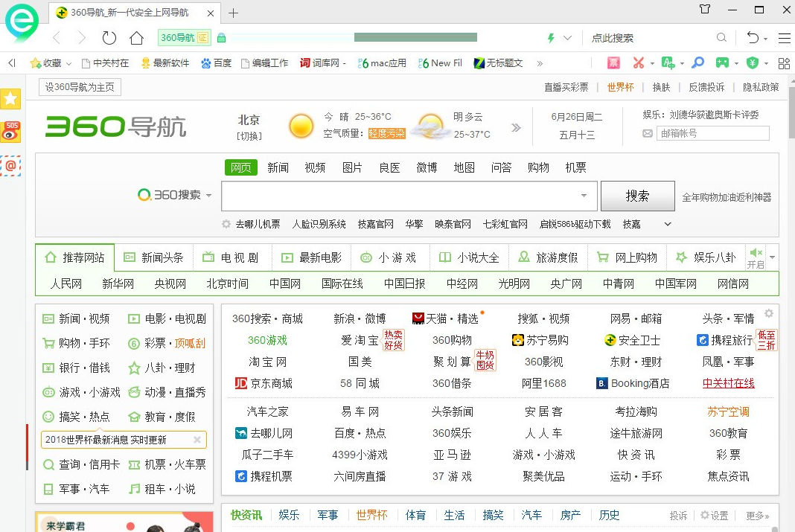Click the scissors screenshot tool icon
The height and width of the screenshot is (532, 795).
pos(639,63)
